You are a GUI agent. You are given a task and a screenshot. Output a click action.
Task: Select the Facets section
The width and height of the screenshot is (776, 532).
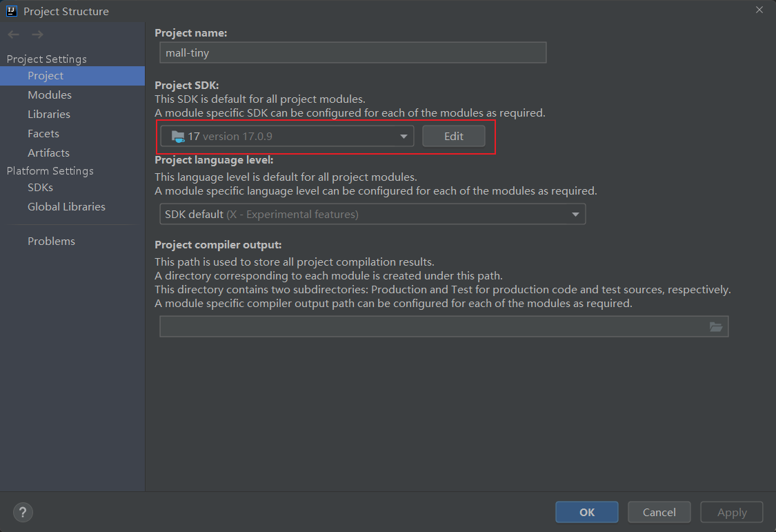click(x=43, y=134)
